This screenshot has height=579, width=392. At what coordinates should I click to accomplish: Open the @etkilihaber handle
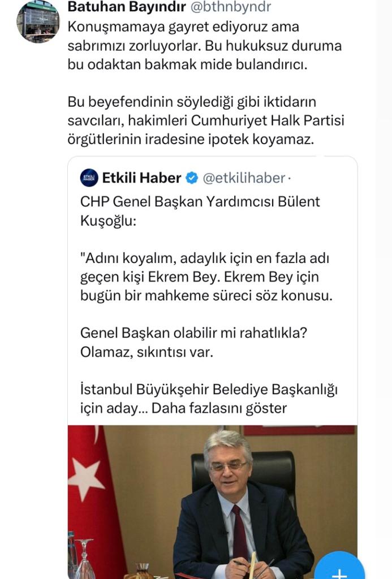(x=243, y=178)
